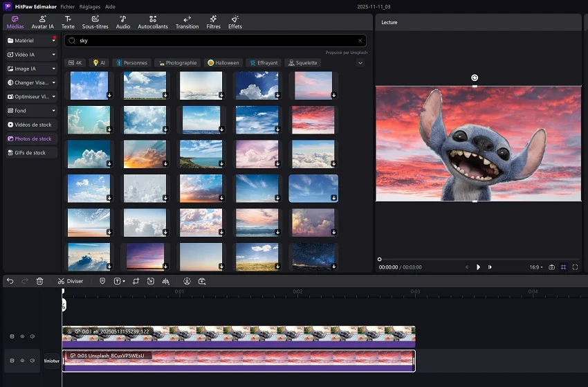
Task: Open the 16:9 aspect ratio dropdown
Action: pos(535,267)
